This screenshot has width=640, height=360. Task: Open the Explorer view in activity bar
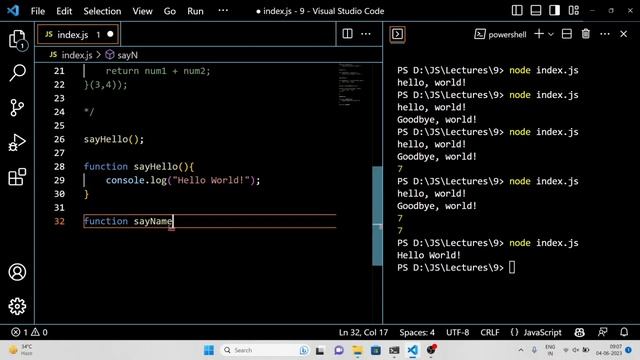(17, 40)
